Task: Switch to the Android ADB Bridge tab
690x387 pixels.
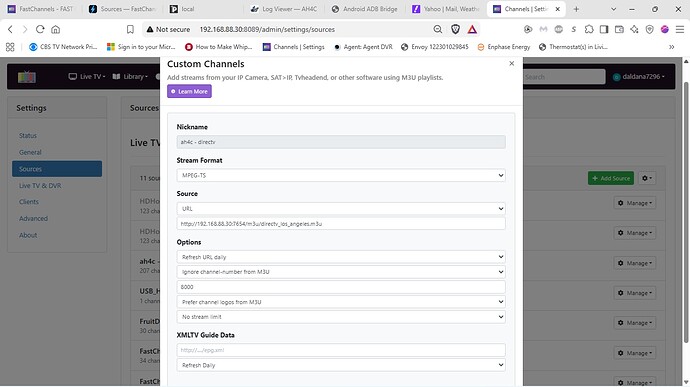Action: click(365, 9)
